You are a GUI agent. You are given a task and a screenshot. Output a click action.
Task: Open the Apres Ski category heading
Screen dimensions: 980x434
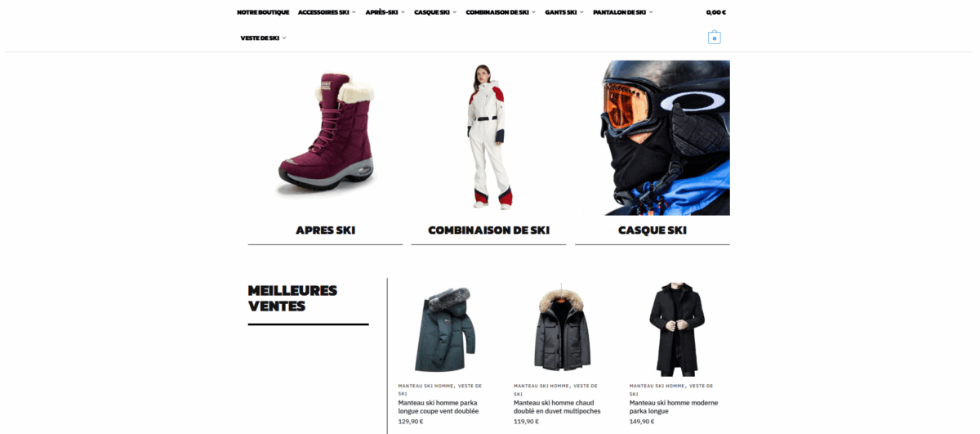coord(325,230)
